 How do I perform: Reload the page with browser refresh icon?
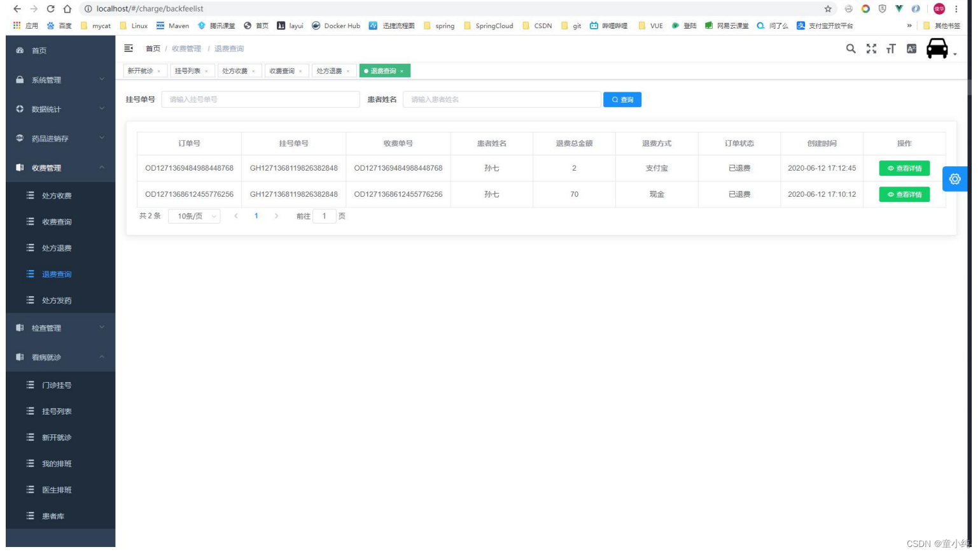click(50, 9)
